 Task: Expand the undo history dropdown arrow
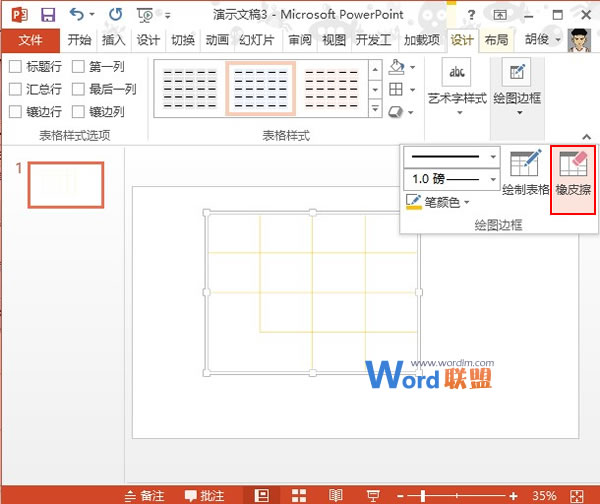click(x=92, y=15)
